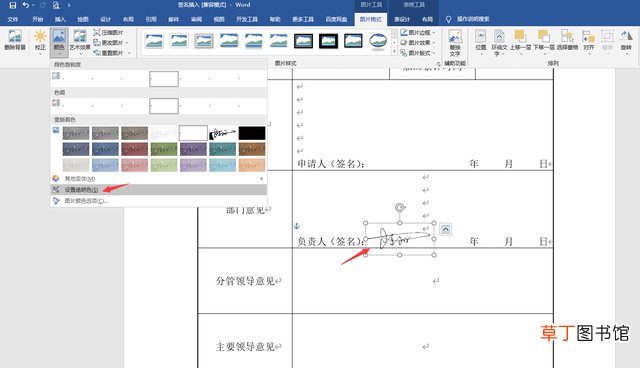Click the signature image in the table
The height and width of the screenshot is (368, 640).
pos(400,239)
